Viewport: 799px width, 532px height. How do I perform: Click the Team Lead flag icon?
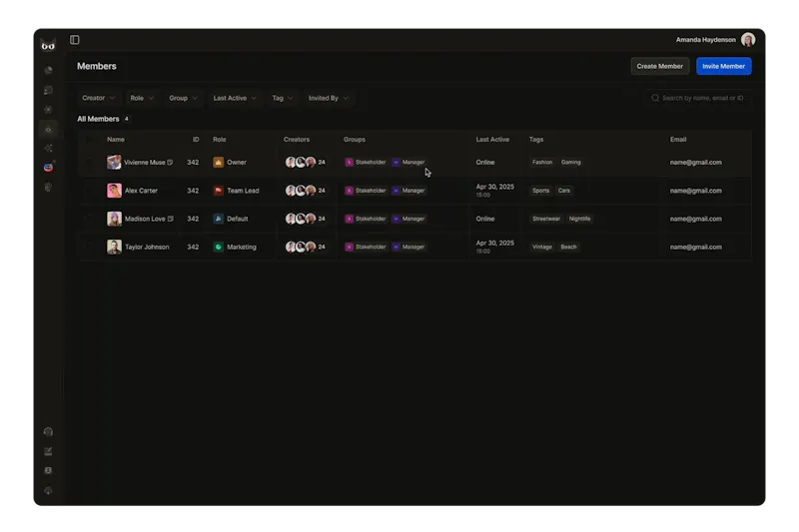218,191
